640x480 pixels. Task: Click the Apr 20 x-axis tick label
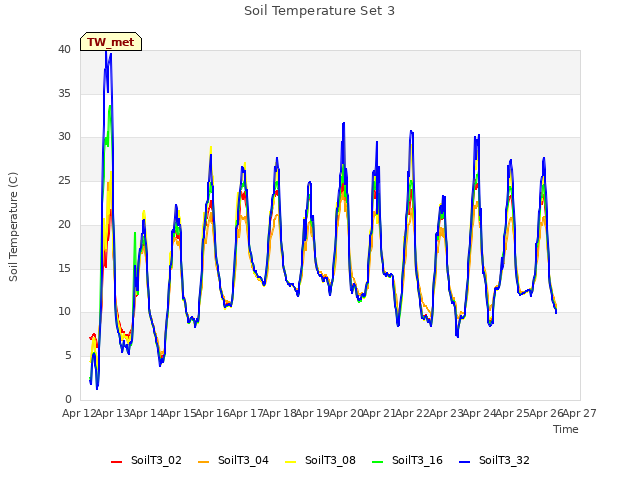click(346, 413)
